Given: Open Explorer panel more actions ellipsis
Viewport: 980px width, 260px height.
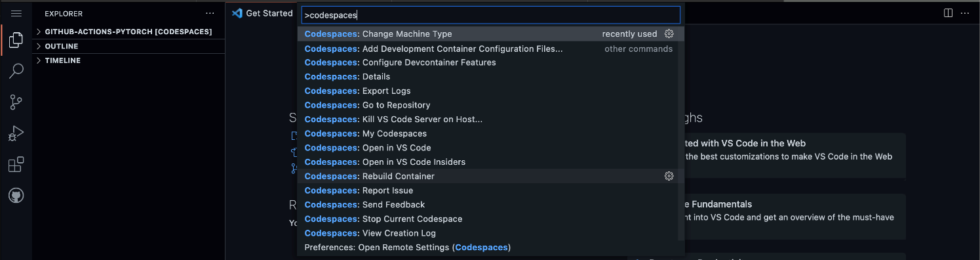Looking at the screenshot, I should pos(210,13).
